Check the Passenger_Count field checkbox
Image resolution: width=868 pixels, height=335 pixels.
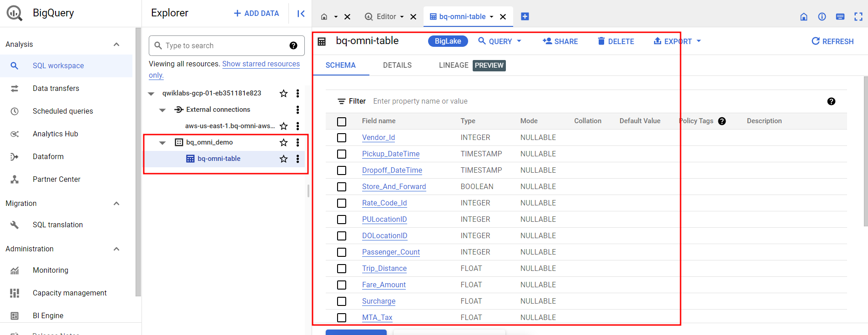click(x=342, y=252)
